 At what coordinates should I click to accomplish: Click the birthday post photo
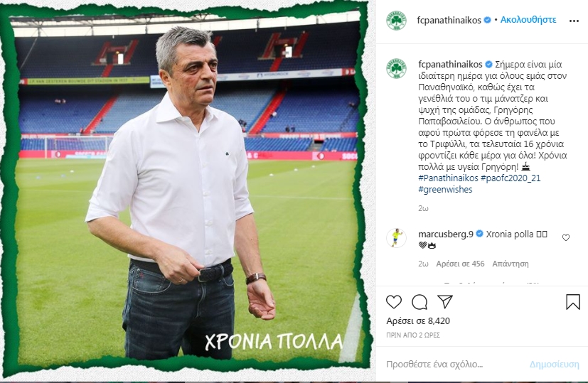click(186, 191)
